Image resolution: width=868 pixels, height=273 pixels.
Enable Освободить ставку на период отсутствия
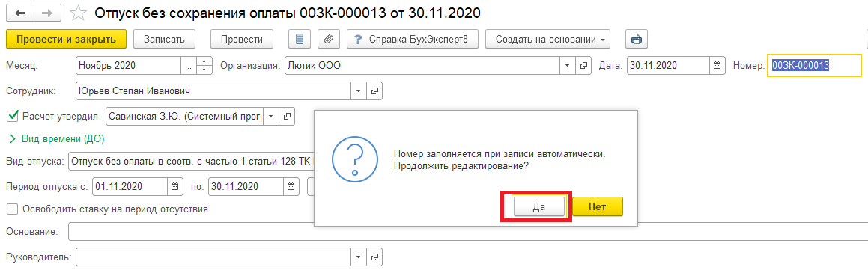click(x=12, y=209)
